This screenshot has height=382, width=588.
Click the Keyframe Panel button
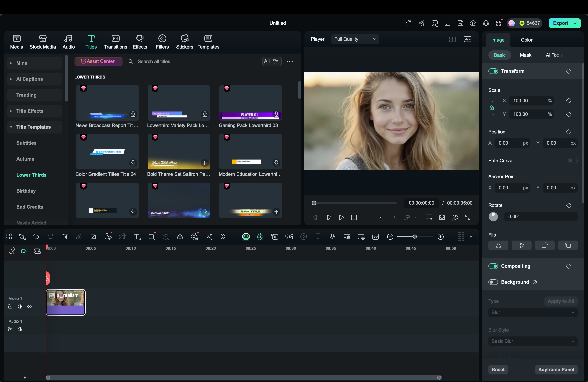pyautogui.click(x=556, y=369)
